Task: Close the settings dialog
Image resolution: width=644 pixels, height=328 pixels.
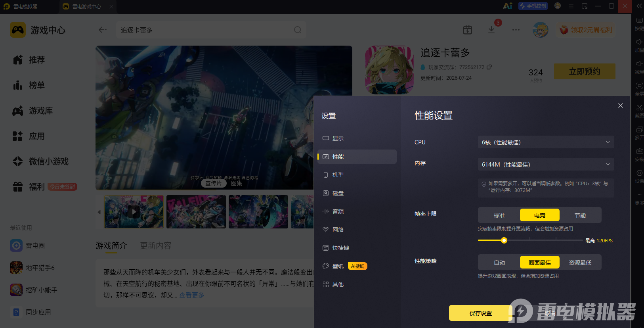Action: point(621,105)
